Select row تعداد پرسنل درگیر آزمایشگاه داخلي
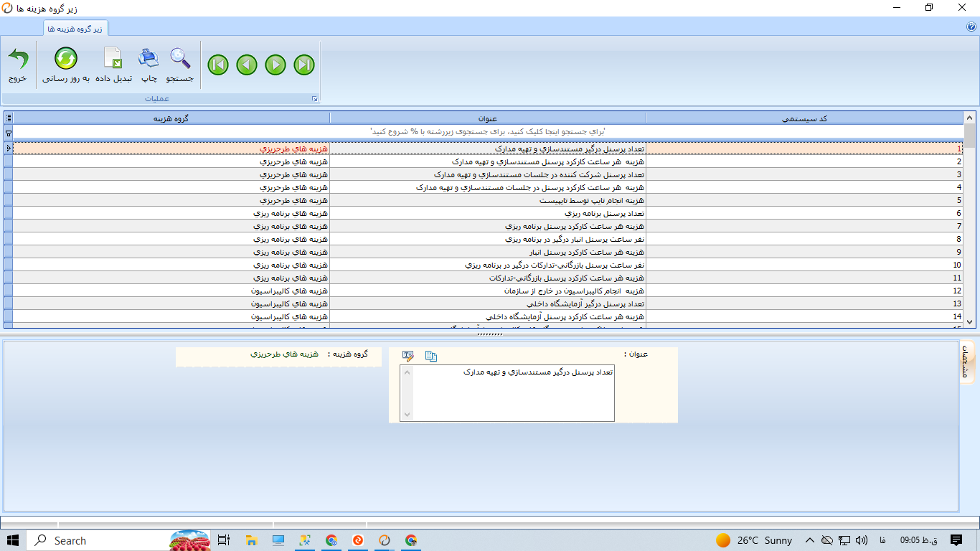This screenshot has height=551, width=980. [488, 303]
